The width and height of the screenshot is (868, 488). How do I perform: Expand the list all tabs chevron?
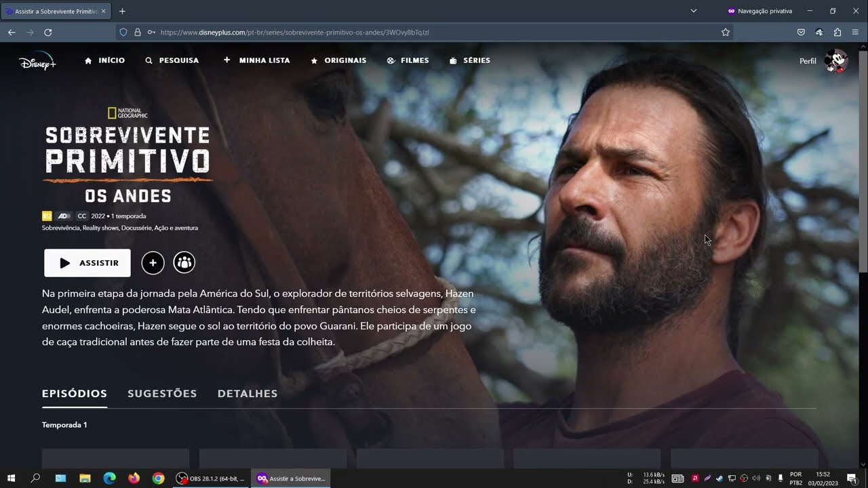point(694,12)
